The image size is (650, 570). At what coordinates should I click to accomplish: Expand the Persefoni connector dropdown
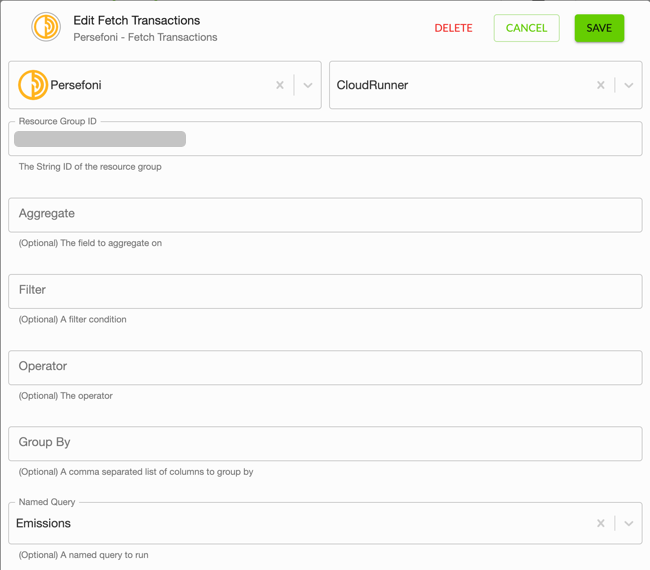tap(308, 85)
